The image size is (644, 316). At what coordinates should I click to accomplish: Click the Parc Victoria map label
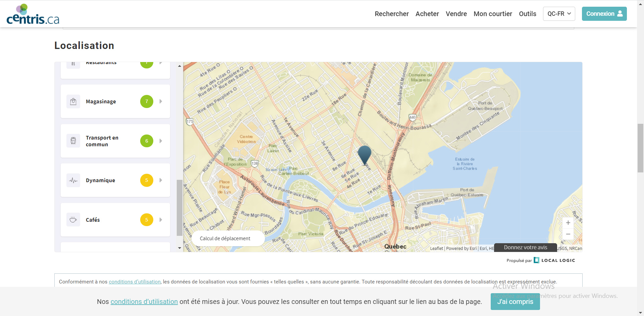(x=311, y=234)
